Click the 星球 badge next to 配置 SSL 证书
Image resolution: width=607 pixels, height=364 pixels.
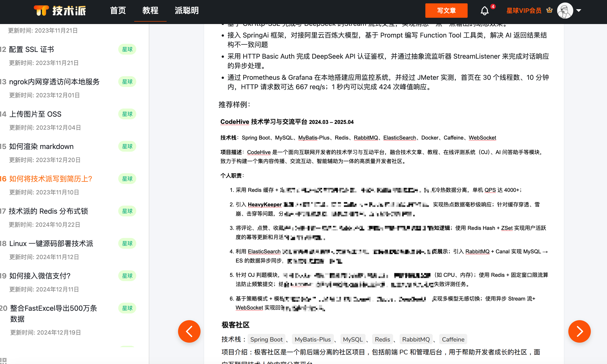127,49
